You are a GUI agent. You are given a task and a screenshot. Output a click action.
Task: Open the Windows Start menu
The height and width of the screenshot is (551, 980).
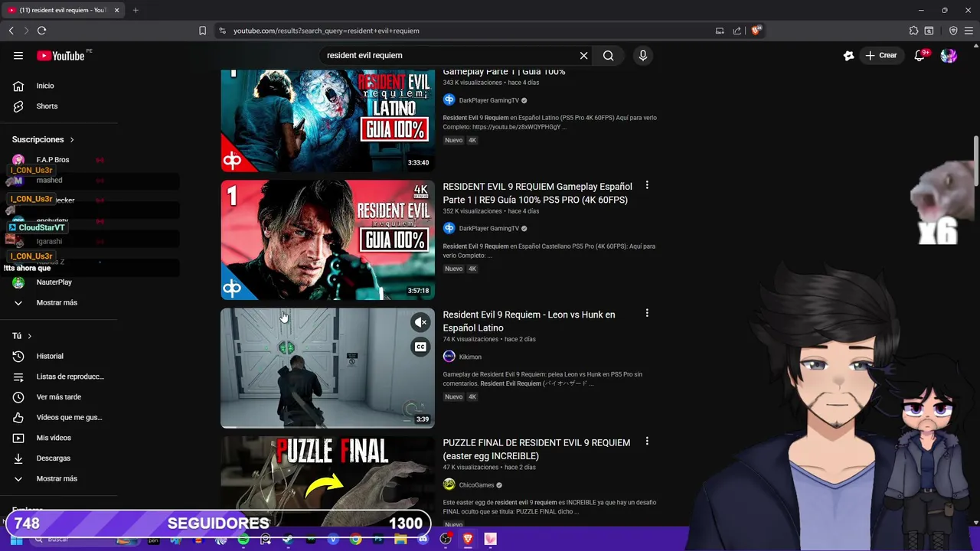point(16,539)
